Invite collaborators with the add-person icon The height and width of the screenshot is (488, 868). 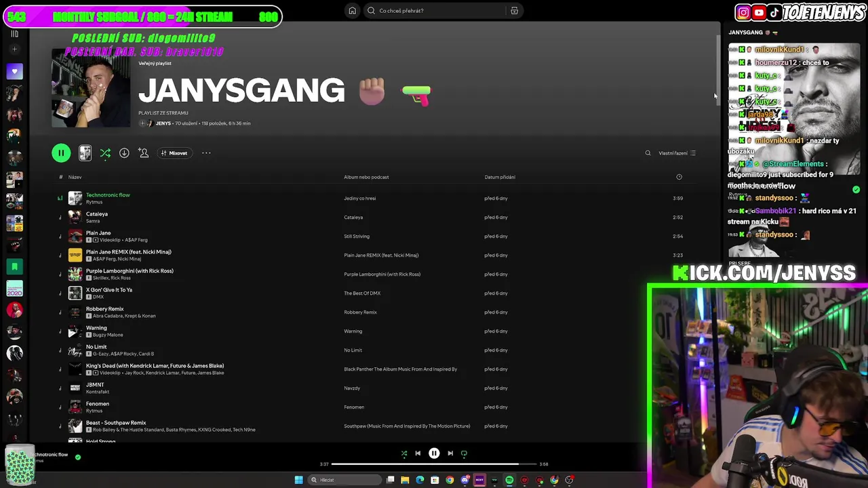[143, 153]
